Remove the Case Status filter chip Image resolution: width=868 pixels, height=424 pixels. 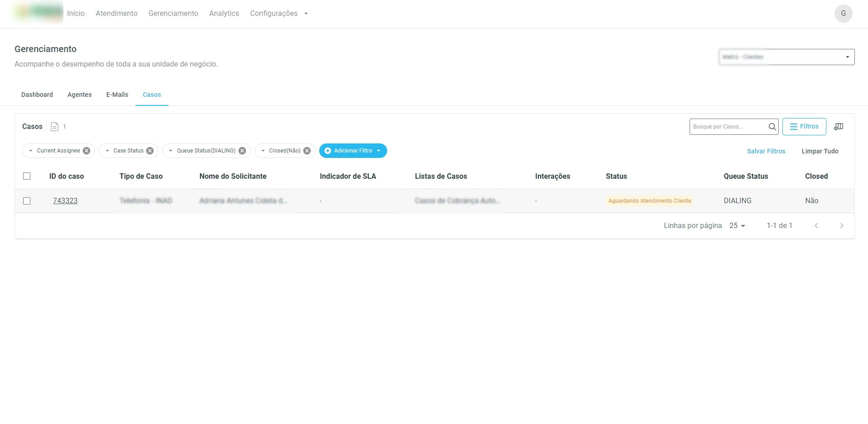150,151
